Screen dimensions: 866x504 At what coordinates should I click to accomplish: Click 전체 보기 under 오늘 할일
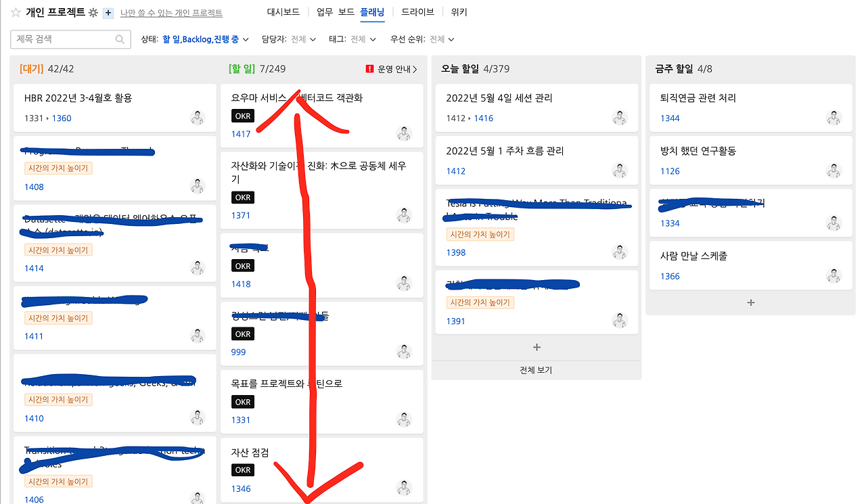(537, 370)
